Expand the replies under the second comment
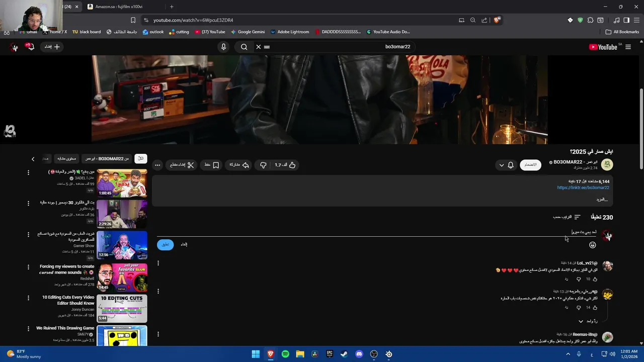Image resolution: width=644 pixels, height=362 pixels. click(588, 321)
